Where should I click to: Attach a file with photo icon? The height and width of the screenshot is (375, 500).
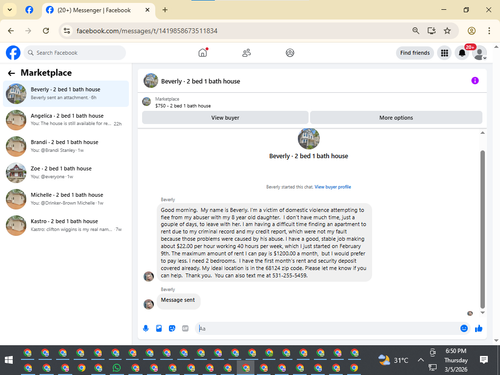click(159, 328)
